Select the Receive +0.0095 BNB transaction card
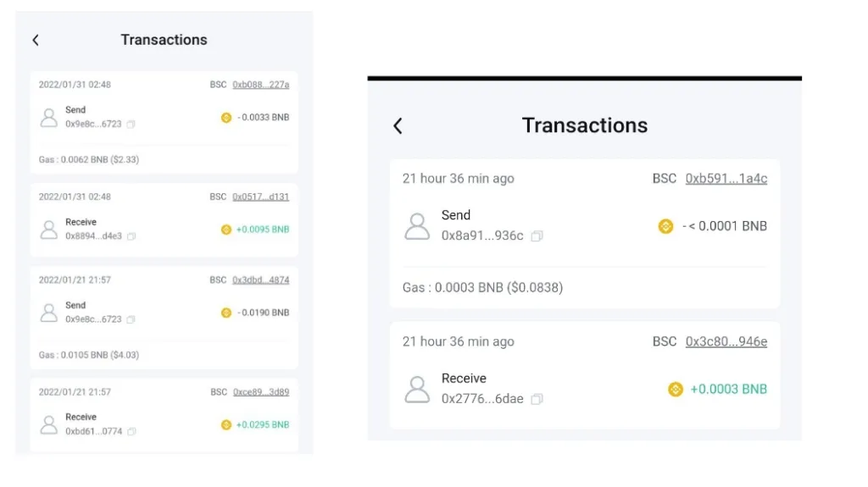 [x=164, y=219]
